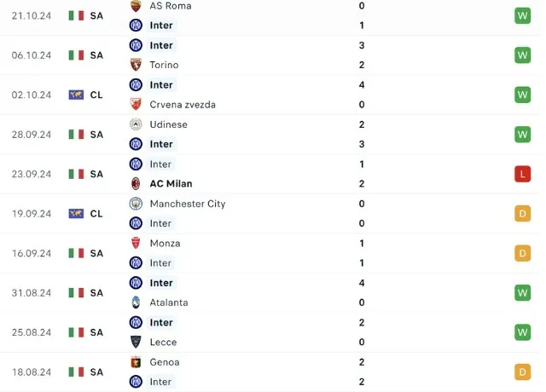Click the Manchester City club crest
This screenshot has width=546, height=392.
[x=135, y=204]
